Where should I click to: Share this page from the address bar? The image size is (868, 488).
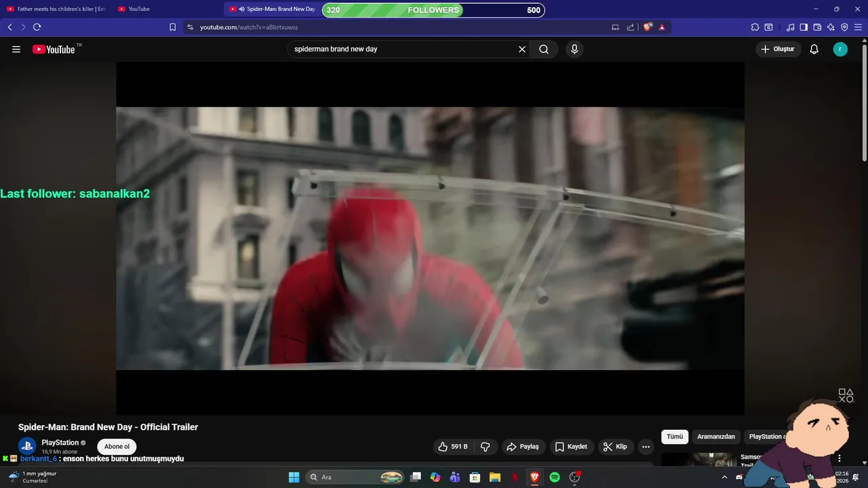[x=631, y=27]
